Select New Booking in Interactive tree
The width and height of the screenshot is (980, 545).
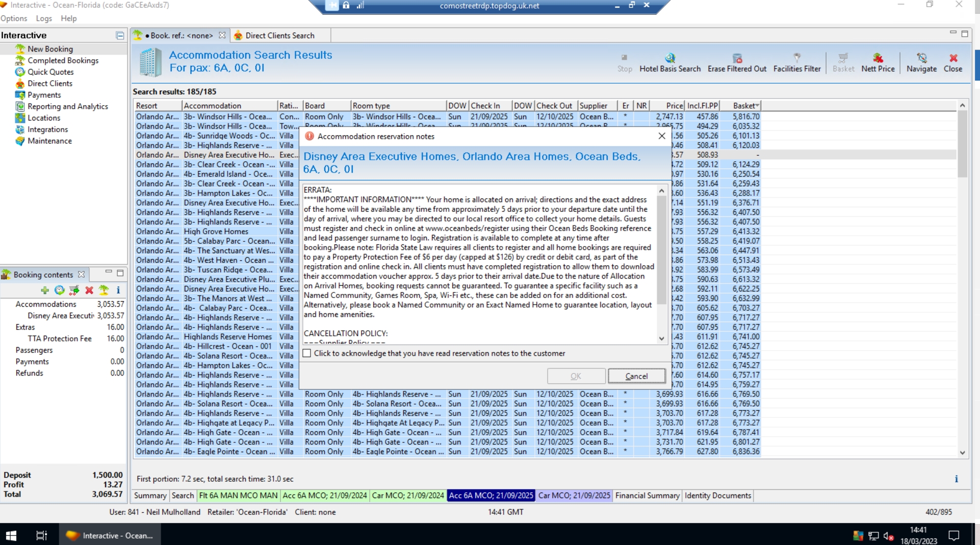[50, 49]
